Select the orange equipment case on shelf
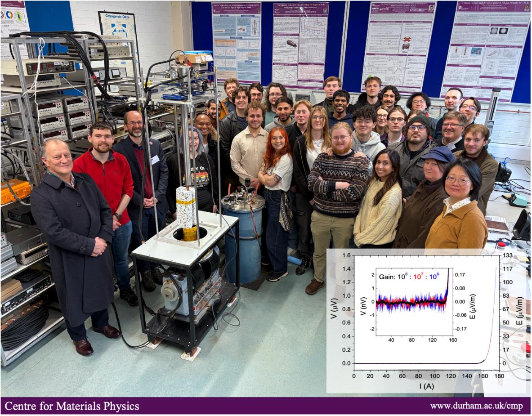Screen dimensions: 532x416 pos(15,191)
